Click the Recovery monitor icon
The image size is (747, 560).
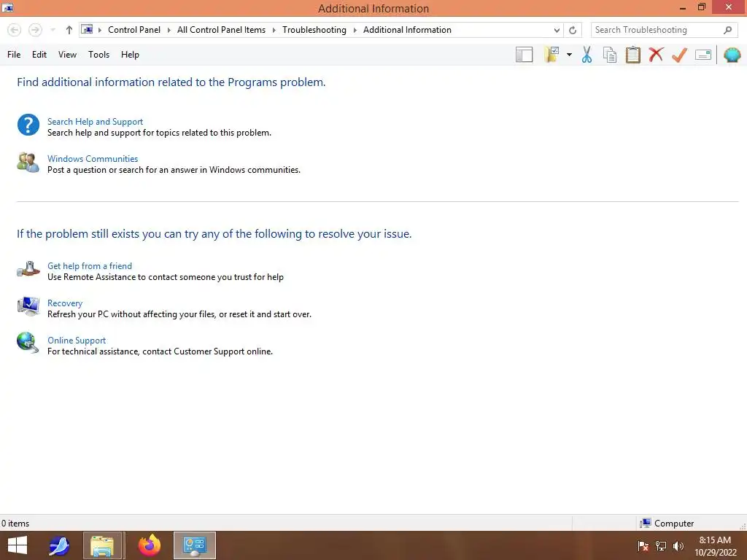coord(28,307)
